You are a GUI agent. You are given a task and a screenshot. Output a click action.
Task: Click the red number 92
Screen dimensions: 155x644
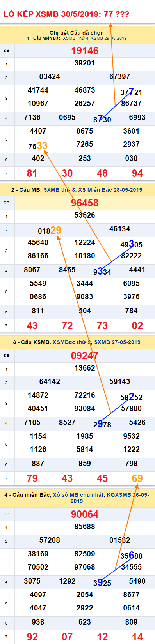[x=32, y=637]
